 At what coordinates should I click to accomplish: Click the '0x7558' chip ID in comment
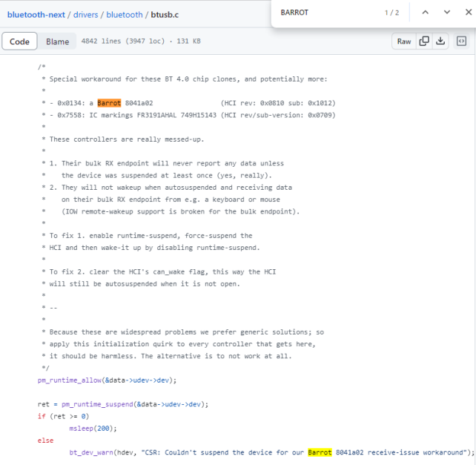[69, 115]
